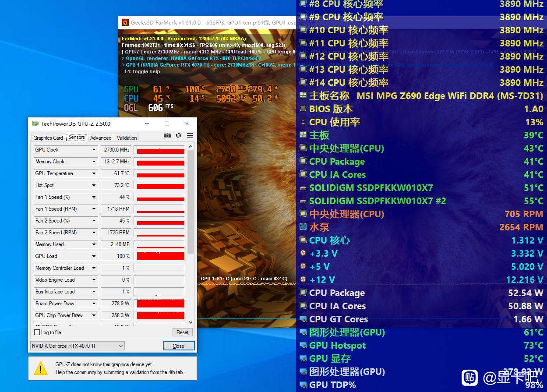Click the 'F1: toggle help' line in FurMark
Image resolution: width=547 pixels, height=392 pixels.
(x=141, y=71)
